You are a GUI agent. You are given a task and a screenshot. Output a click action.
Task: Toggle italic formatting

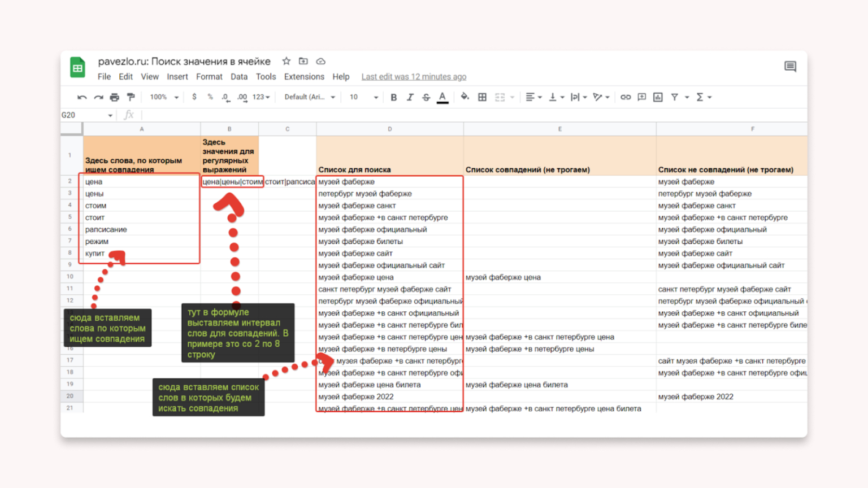click(x=410, y=97)
